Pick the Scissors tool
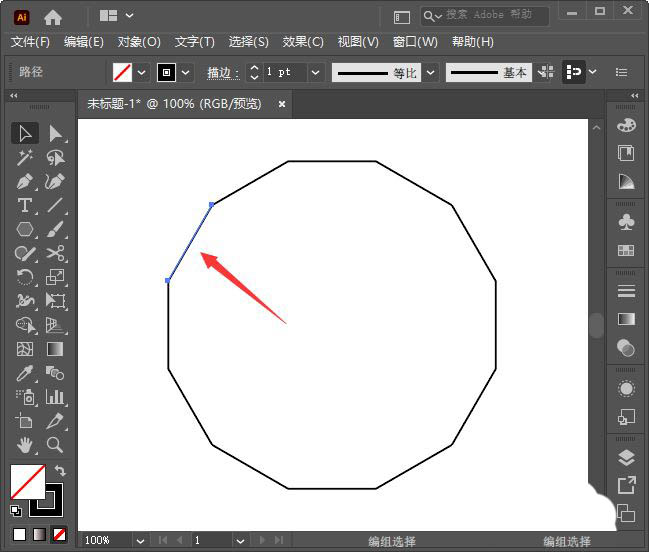The image size is (649, 552). point(55,254)
